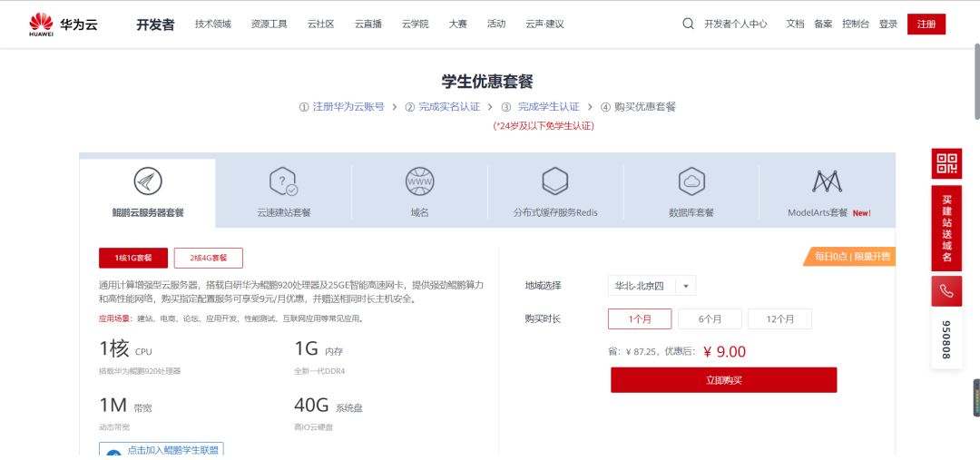Open the 云学院 menu
This screenshot has height=460, width=980.
click(415, 24)
